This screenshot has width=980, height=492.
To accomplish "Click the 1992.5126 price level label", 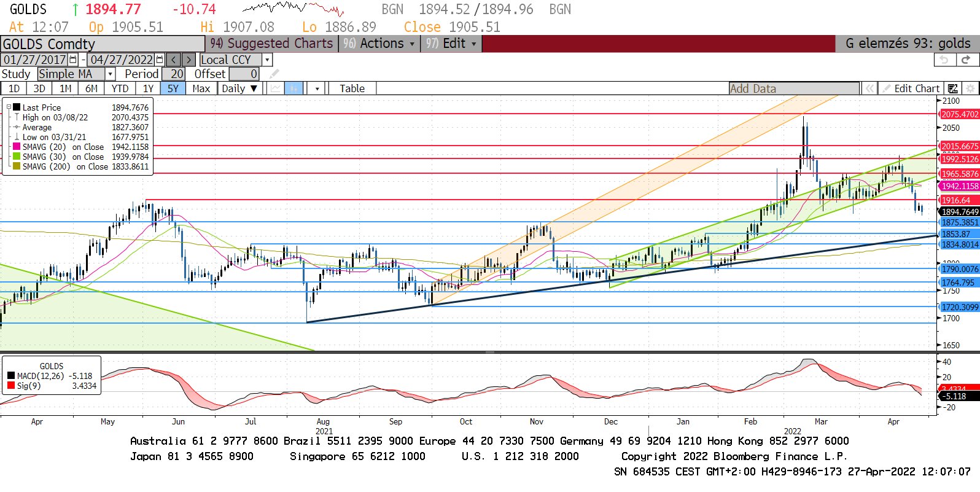I will tap(960, 159).
